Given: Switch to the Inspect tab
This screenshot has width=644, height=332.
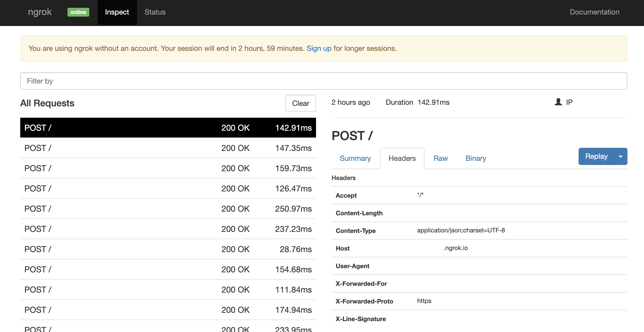Looking at the screenshot, I should [117, 12].
